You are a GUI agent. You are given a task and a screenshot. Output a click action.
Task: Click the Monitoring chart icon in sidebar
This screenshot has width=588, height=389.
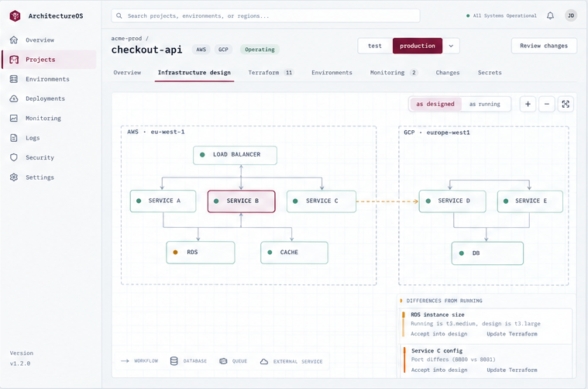14,118
